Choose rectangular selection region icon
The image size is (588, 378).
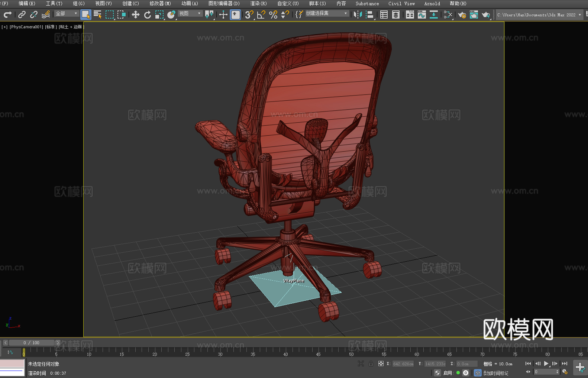[110, 14]
